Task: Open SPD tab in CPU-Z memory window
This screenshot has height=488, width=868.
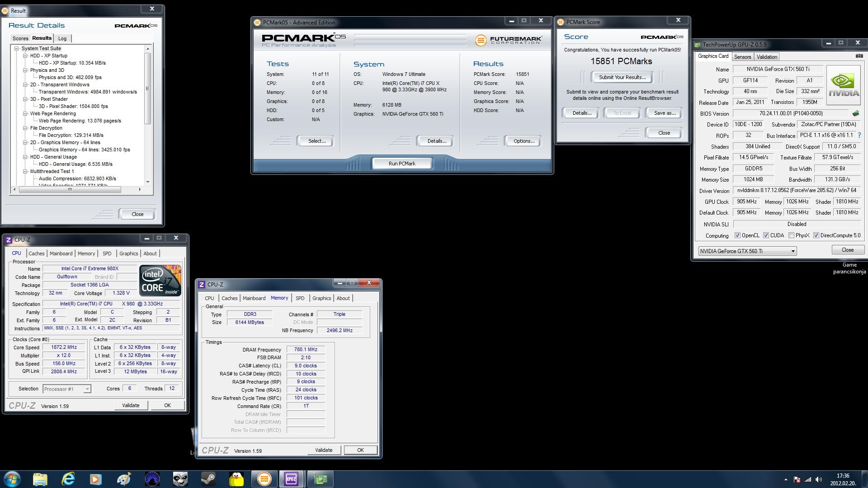Action: (x=300, y=298)
